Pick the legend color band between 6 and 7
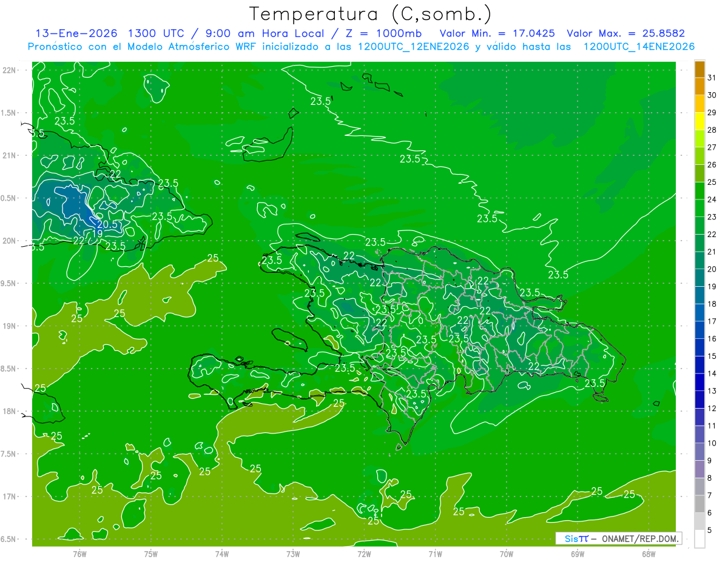Viewport: 728px width, 562px height. tap(699, 504)
